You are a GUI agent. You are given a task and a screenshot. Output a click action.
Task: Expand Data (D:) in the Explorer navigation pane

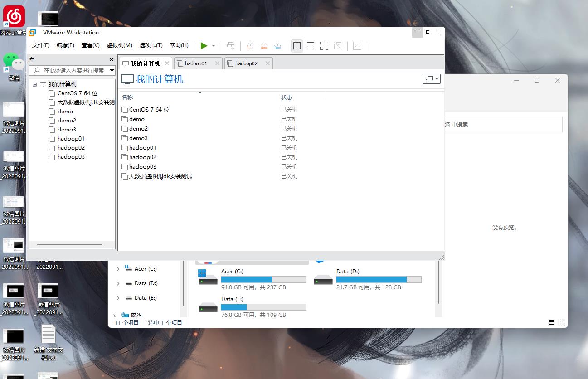118,283
